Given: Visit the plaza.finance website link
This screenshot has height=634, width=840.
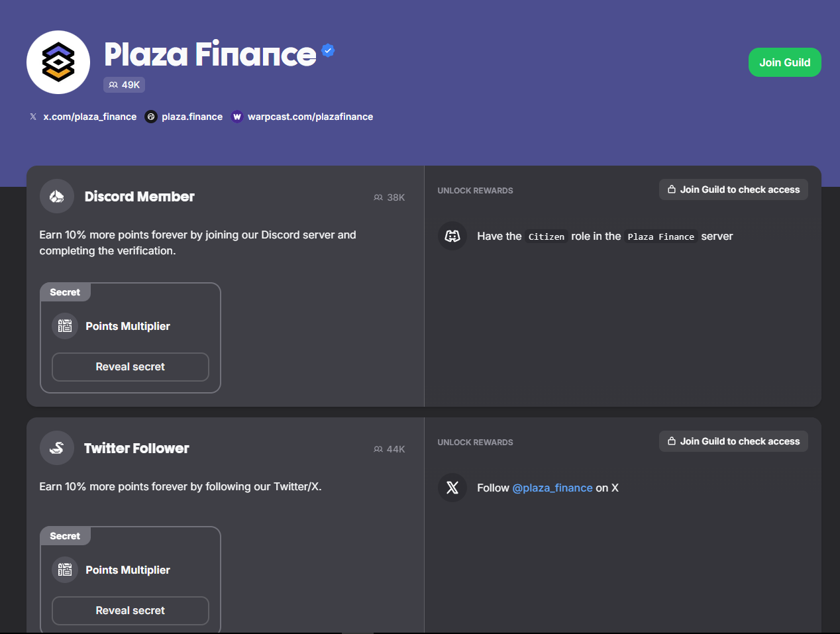Looking at the screenshot, I should (191, 117).
